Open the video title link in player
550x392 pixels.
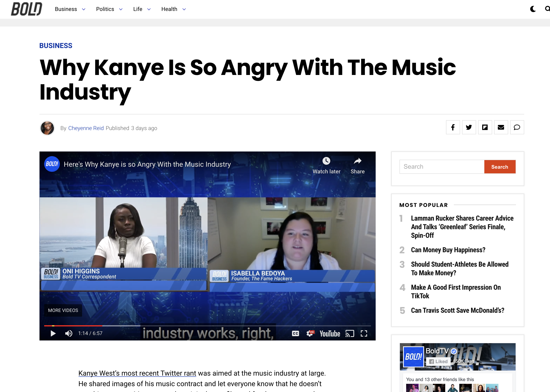(x=147, y=164)
